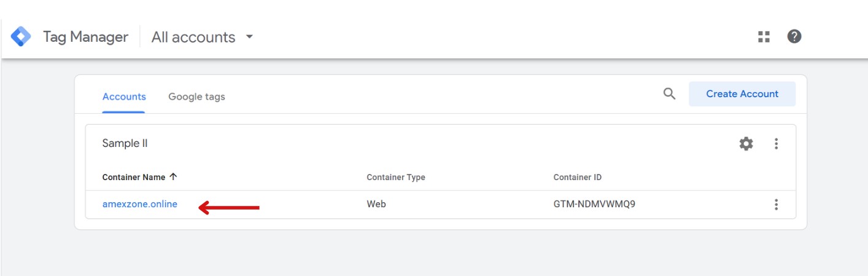The height and width of the screenshot is (276, 868).
Task: Sort by Container Name arrow
Action: pyautogui.click(x=173, y=177)
